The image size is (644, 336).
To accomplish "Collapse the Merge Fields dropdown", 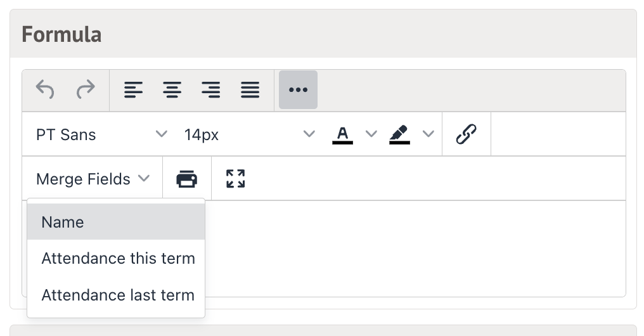I will coord(93,179).
